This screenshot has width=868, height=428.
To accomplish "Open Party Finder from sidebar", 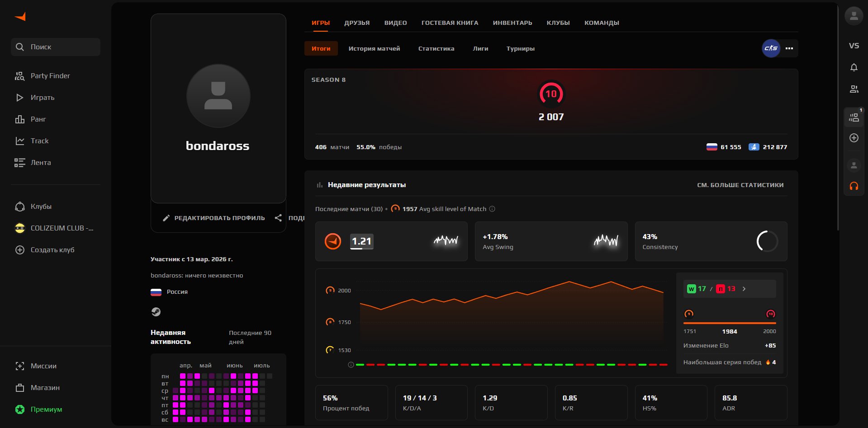I will [50, 75].
